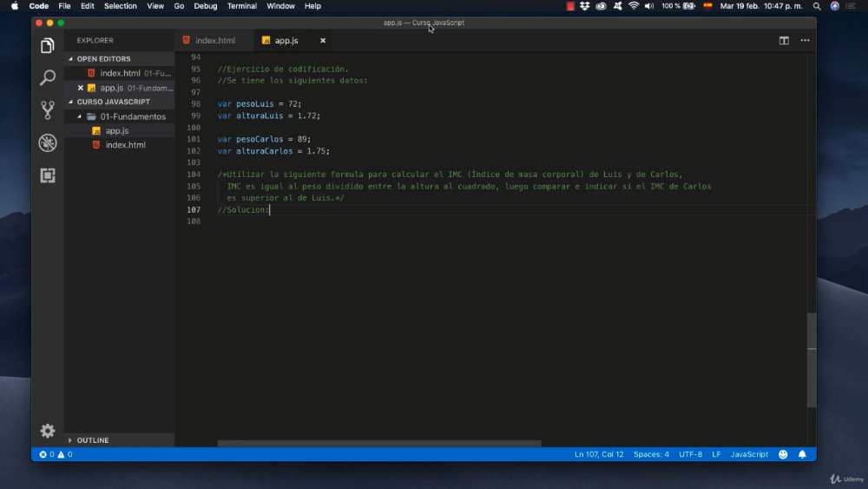
Task: Open the Help menu
Action: coord(312,6)
